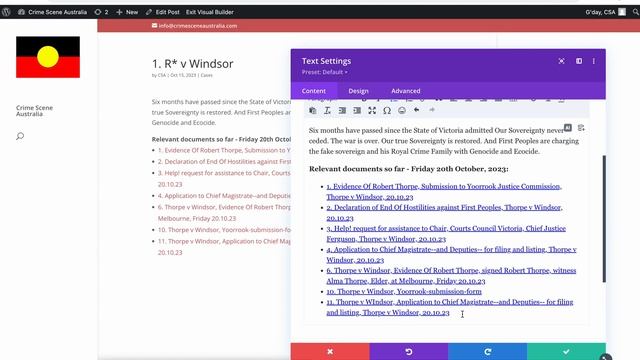This screenshot has height=360, width=640.
Task: Click the red discard changes button
Action: tap(330, 351)
